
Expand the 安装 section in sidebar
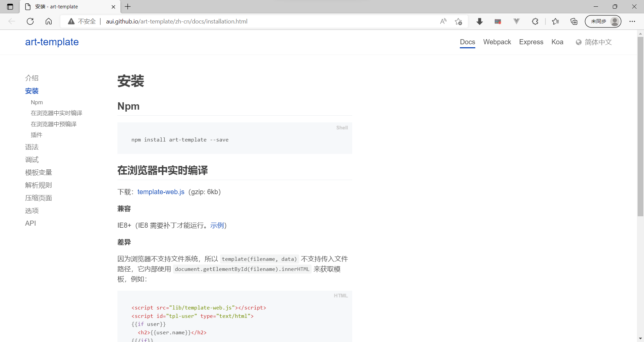(32, 91)
